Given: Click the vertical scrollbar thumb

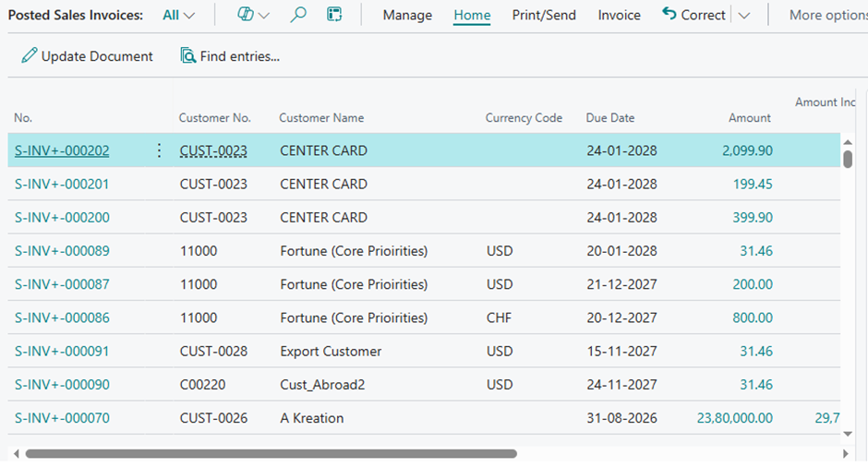Looking at the screenshot, I should click(x=848, y=159).
